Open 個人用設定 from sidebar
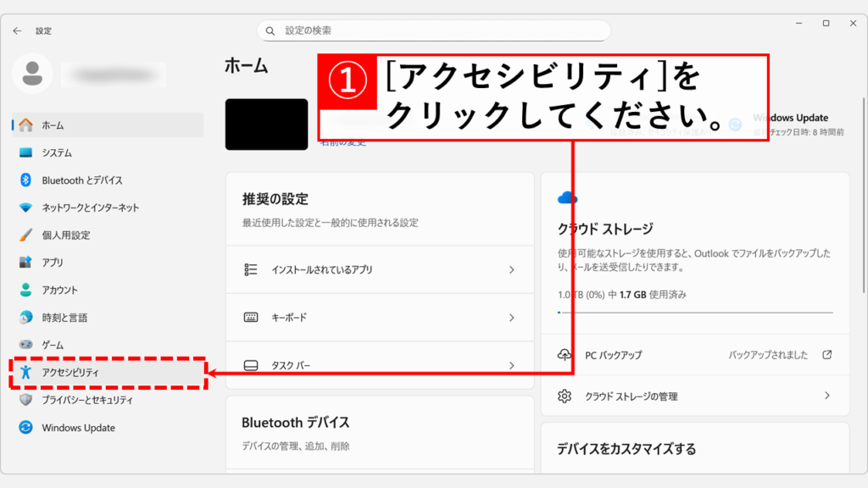Screen dimensions: 868x488 tap(65, 236)
